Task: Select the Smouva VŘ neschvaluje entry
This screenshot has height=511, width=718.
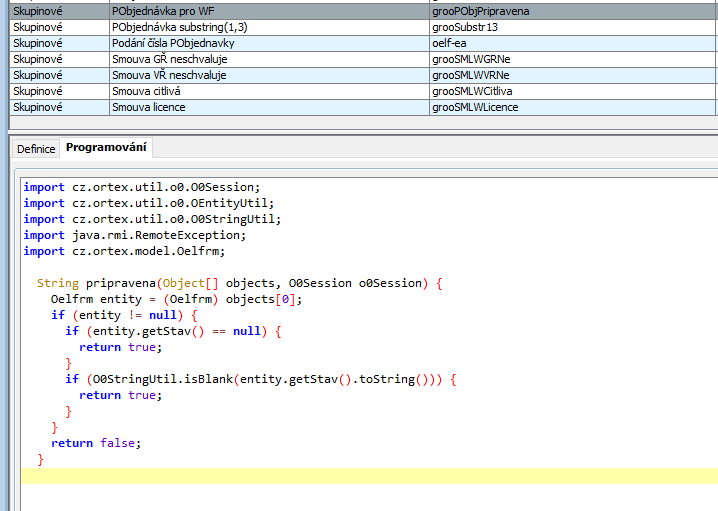Action: pyautogui.click(x=171, y=75)
